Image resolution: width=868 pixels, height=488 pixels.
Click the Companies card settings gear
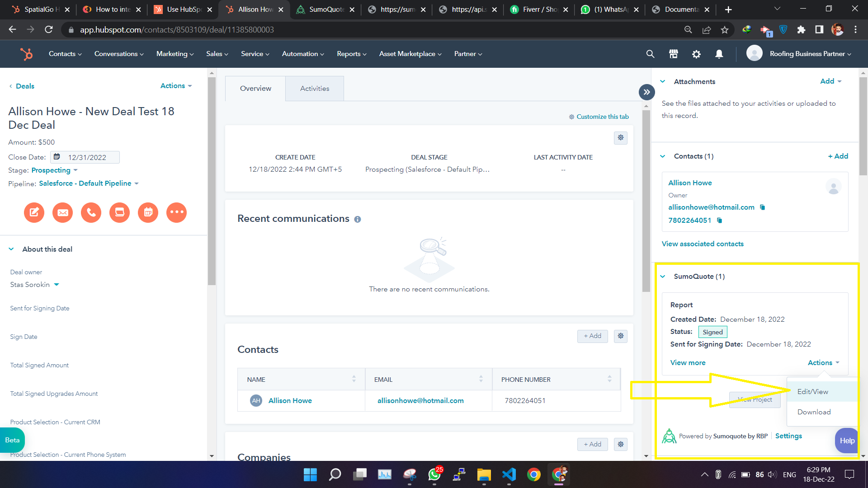click(621, 444)
